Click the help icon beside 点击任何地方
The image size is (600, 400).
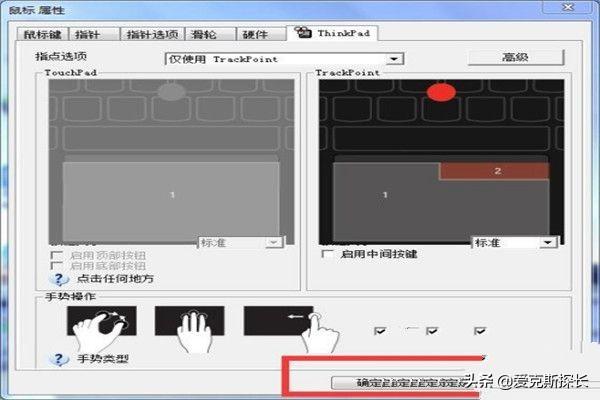pyautogui.click(x=56, y=280)
